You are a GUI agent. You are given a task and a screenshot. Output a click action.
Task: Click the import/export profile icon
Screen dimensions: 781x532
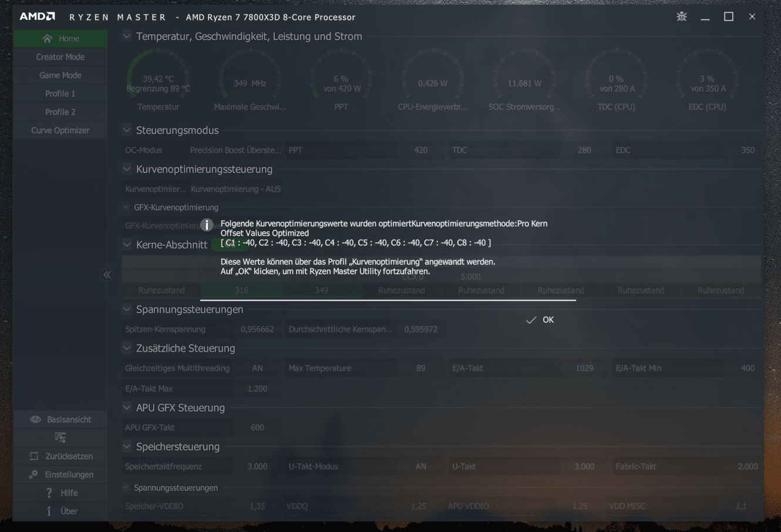(60, 437)
